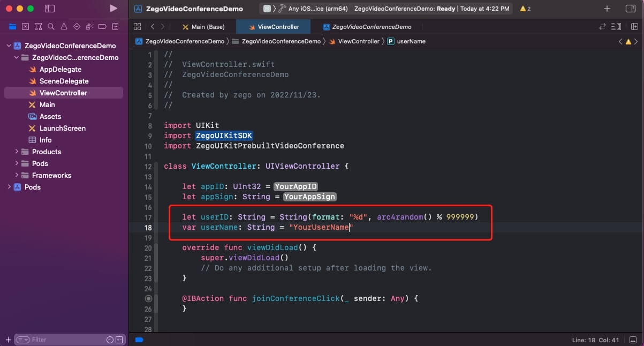Expand the Pods folder inside project
The image size is (644, 346).
click(17, 163)
